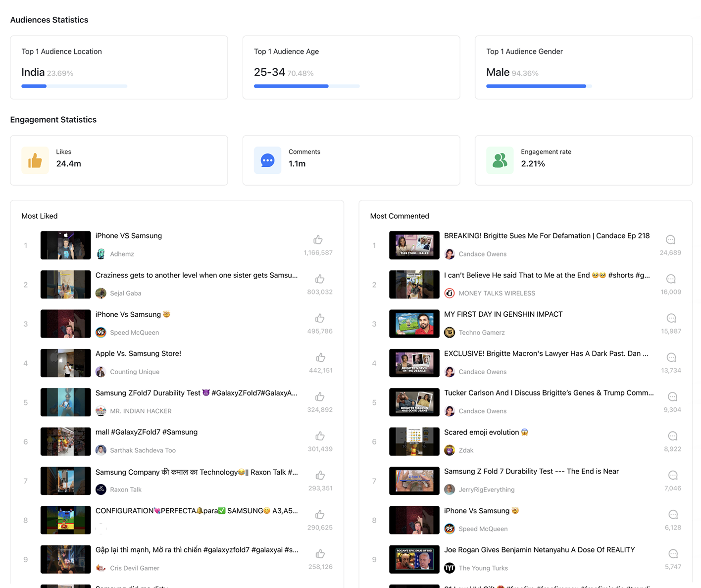Click like icon on Sarthak Sachdeva Too row
Image resolution: width=701 pixels, height=588 pixels.
[320, 436]
